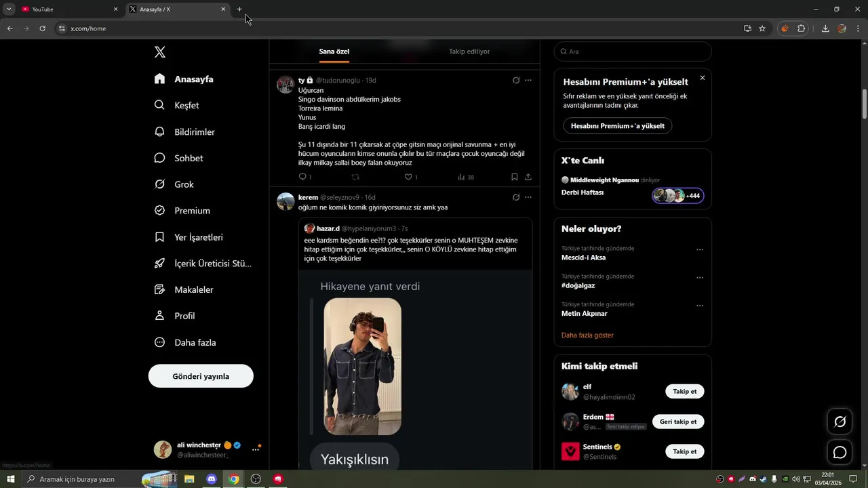Open kerem's profile avatar
This screenshot has height=488, width=868.
[285, 201]
